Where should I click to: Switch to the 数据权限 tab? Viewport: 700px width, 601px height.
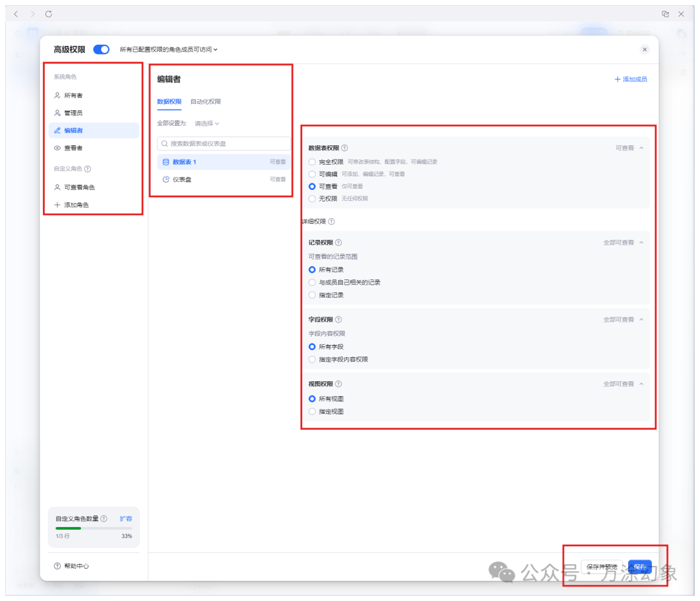(169, 101)
